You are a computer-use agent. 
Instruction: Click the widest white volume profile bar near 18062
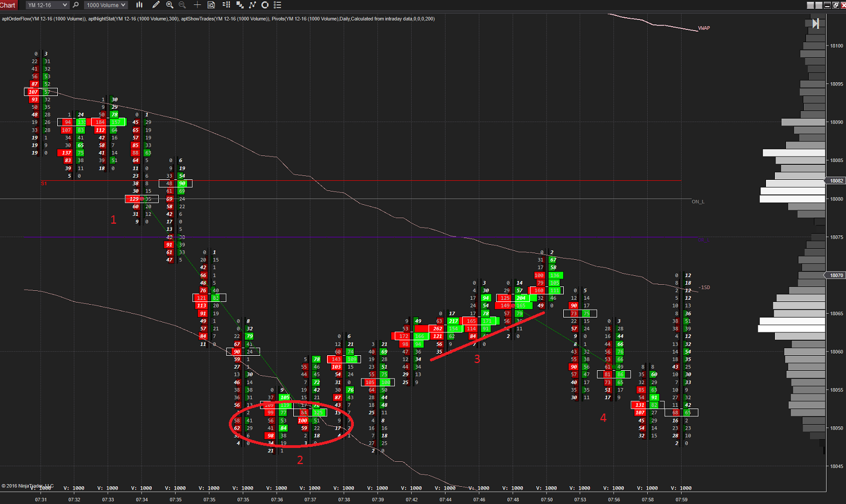792,329
